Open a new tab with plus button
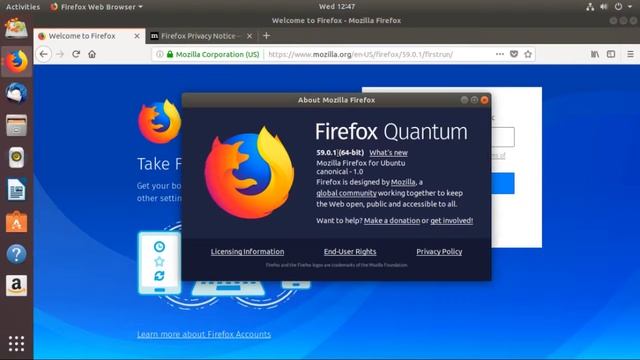The width and height of the screenshot is (640, 360). 267,36
